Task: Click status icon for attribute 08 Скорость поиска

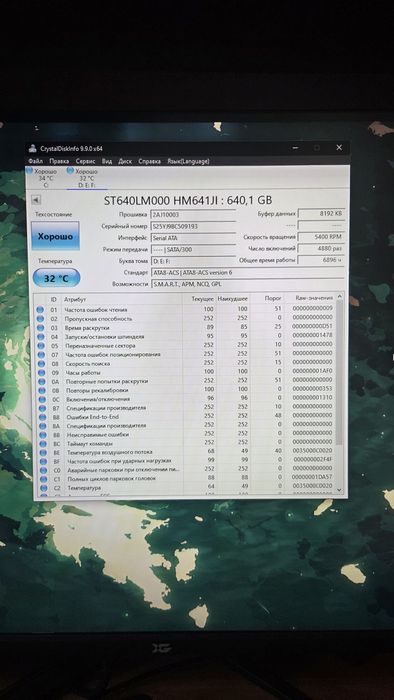Action: (x=40, y=363)
